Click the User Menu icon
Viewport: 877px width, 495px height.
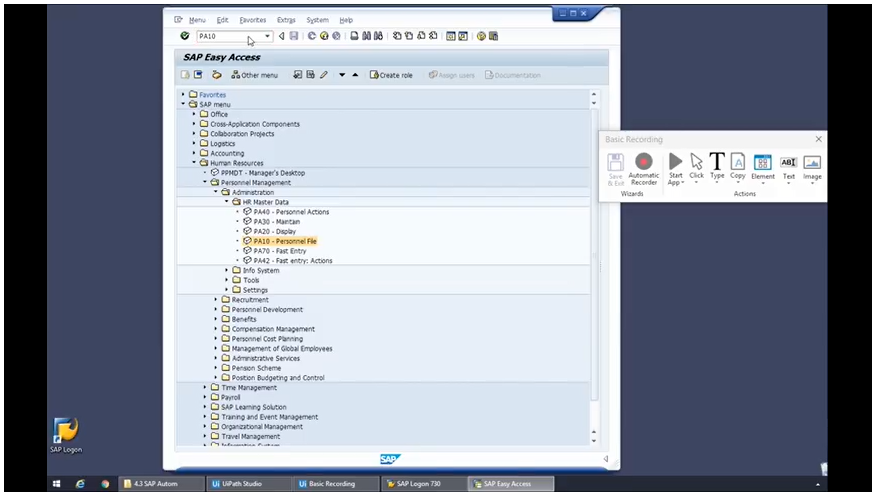tap(185, 75)
